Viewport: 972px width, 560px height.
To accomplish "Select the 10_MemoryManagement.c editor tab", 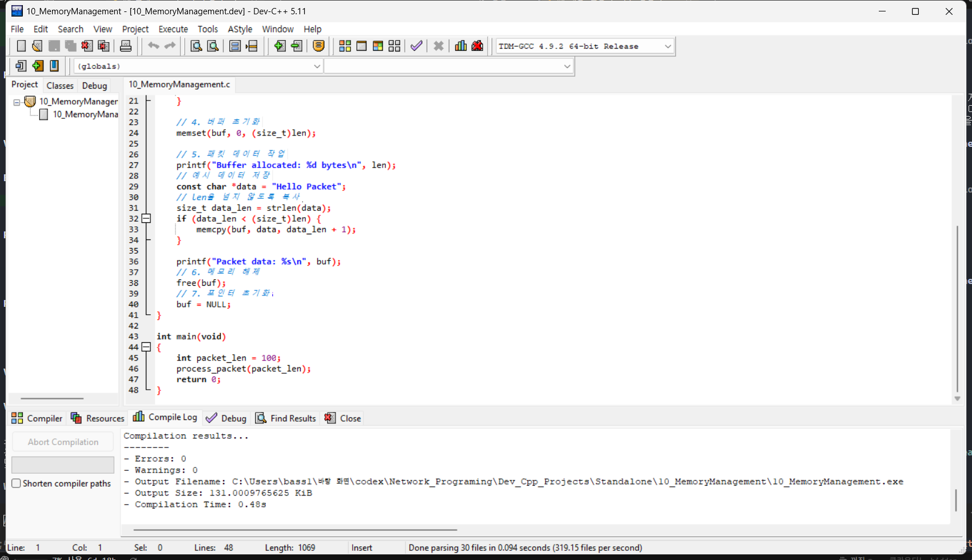I will pos(180,85).
